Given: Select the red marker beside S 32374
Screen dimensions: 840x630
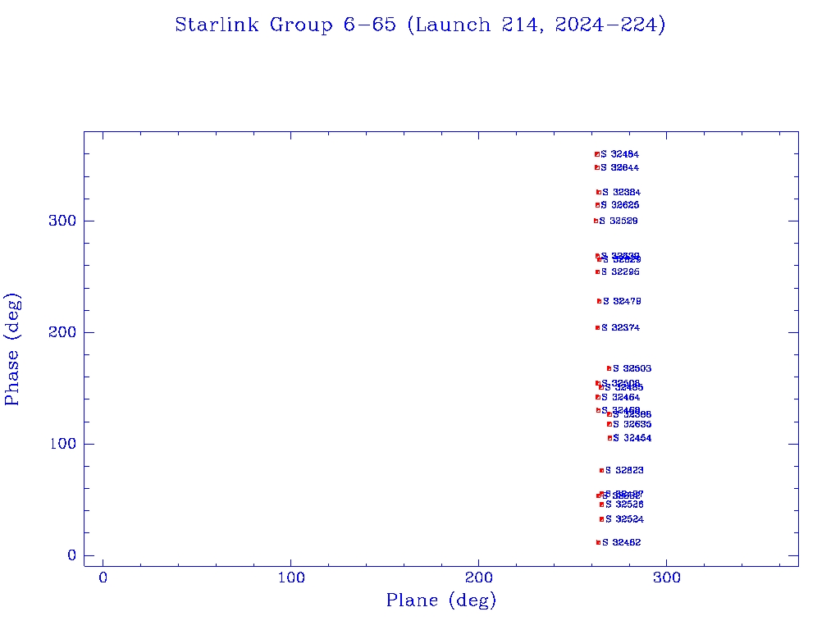Looking at the screenshot, I should pyautogui.click(x=597, y=328).
